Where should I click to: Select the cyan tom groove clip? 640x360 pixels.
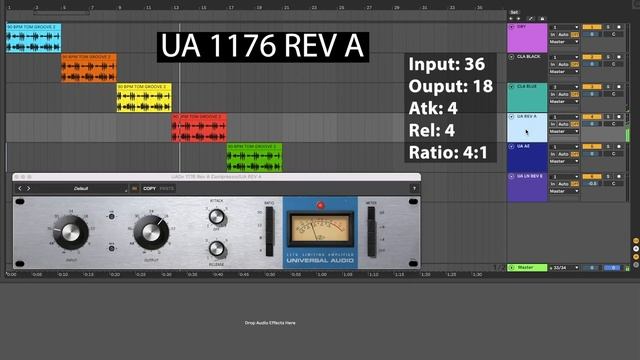(x=33, y=38)
